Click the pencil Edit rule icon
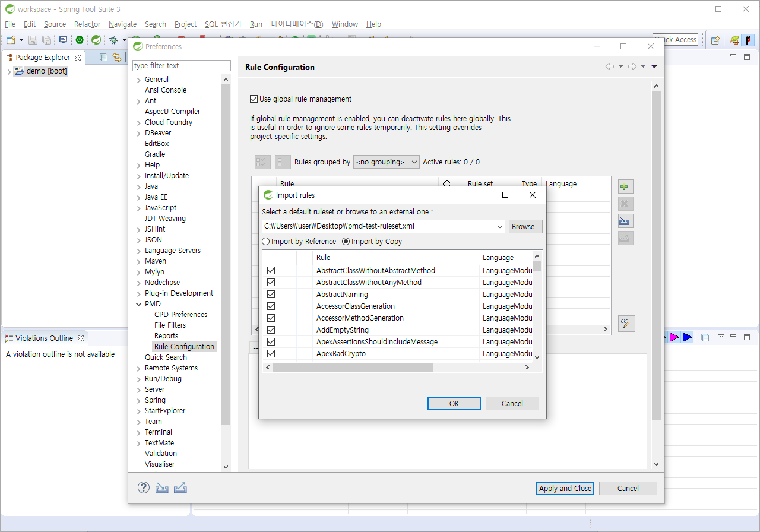 pos(626,324)
